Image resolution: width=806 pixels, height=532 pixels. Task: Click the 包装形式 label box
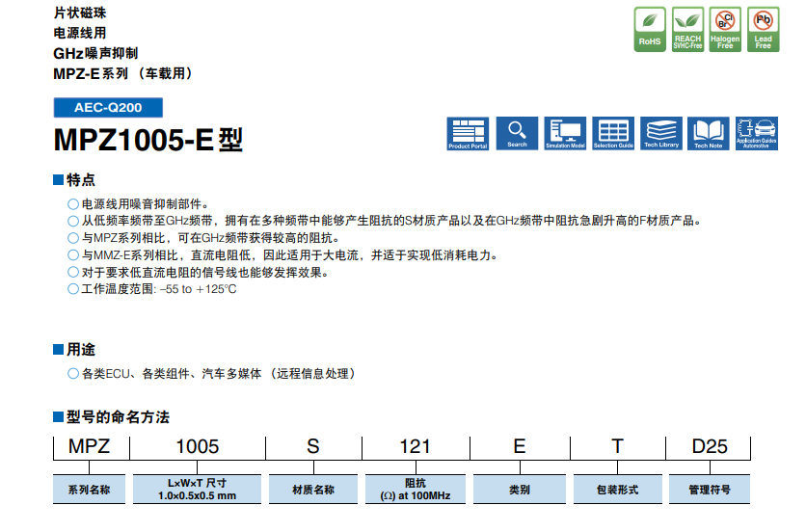click(x=617, y=490)
